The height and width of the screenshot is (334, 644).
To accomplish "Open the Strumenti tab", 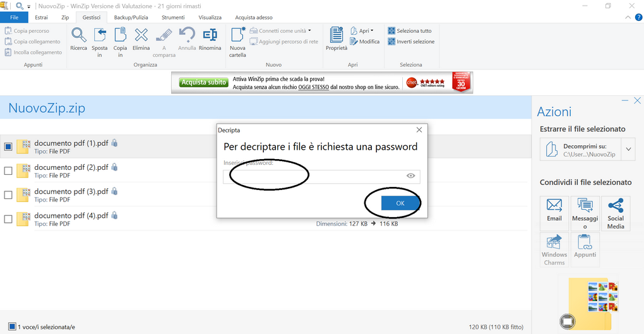I will click(173, 17).
